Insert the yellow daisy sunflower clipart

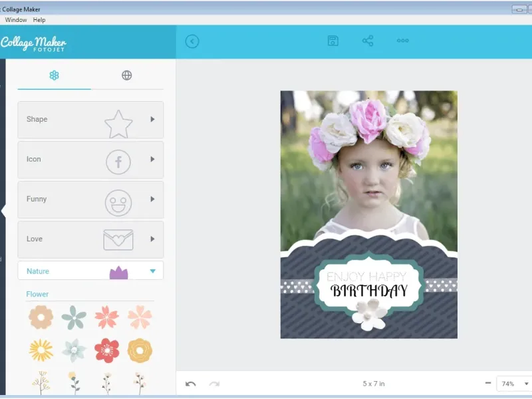41,350
